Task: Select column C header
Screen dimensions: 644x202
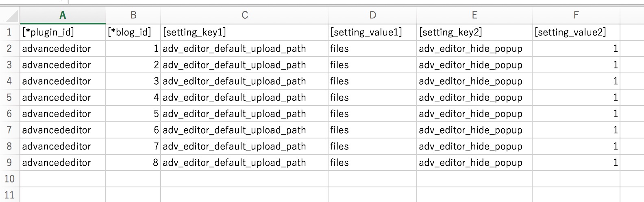Action: coord(244,15)
